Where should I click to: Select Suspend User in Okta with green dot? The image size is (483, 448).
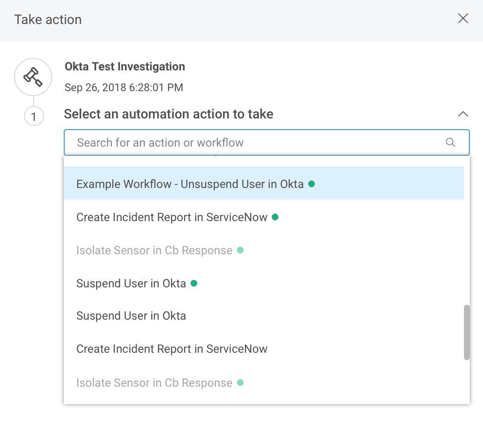click(x=264, y=283)
